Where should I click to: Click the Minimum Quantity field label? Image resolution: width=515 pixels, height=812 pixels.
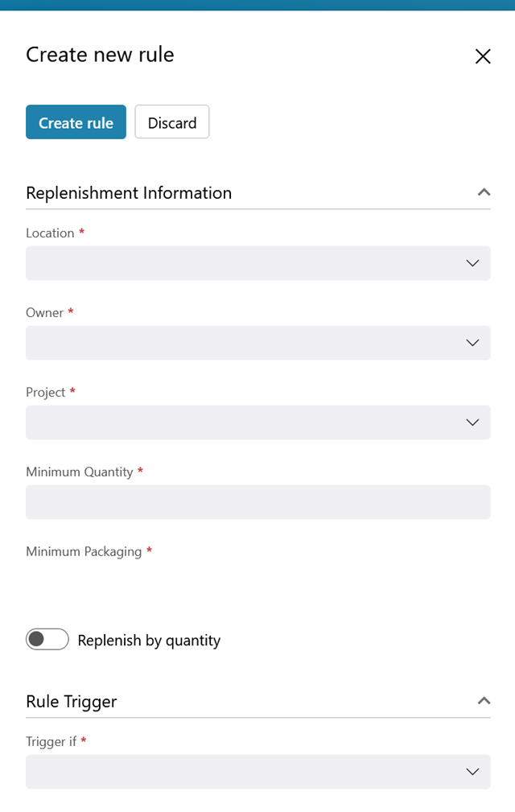coord(80,472)
